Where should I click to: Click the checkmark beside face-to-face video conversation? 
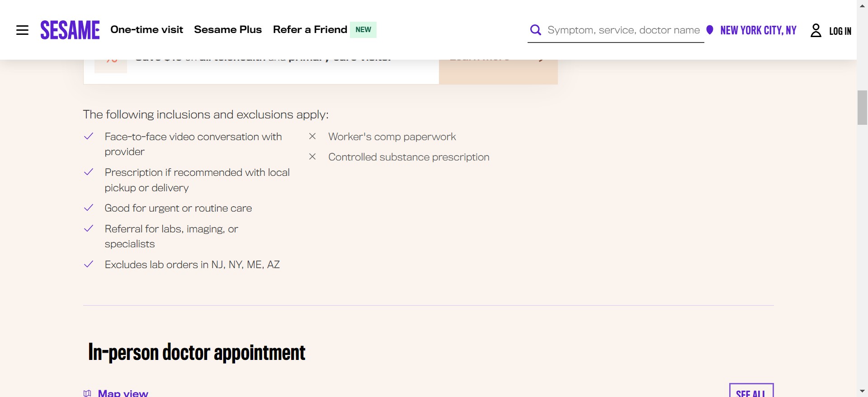pyautogui.click(x=89, y=137)
